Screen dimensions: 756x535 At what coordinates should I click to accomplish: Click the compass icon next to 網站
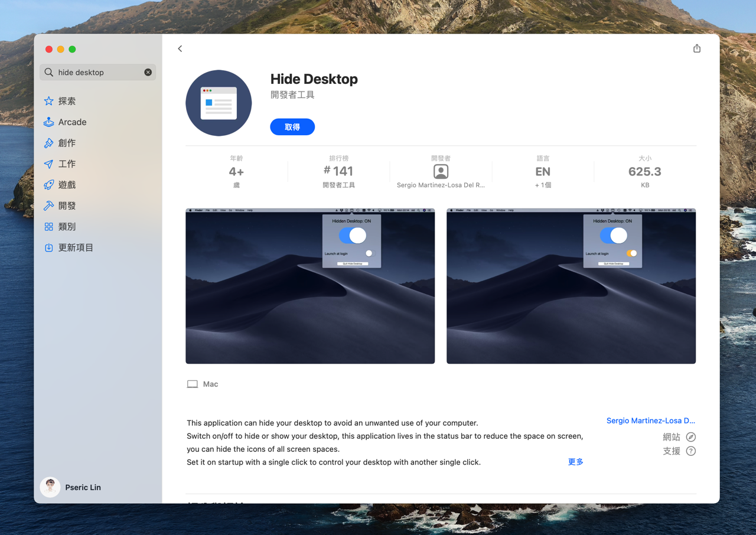(691, 437)
